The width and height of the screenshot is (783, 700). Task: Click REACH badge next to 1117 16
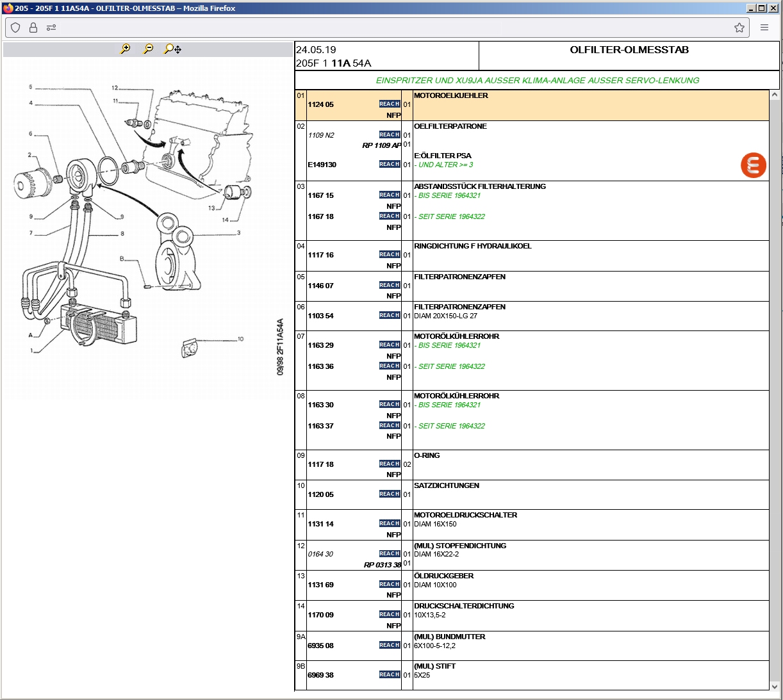389,254
